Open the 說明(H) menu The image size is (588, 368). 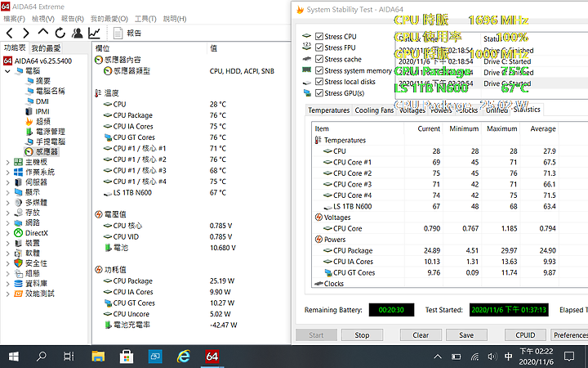click(x=175, y=18)
